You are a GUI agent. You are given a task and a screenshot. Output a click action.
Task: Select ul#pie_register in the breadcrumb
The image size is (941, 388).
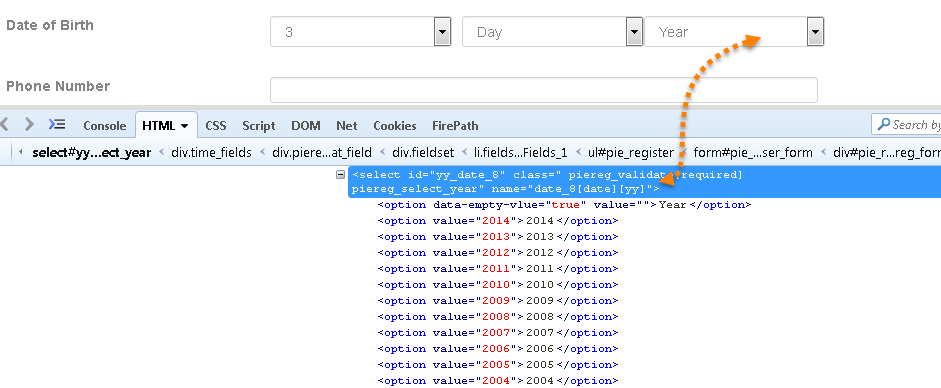click(630, 152)
